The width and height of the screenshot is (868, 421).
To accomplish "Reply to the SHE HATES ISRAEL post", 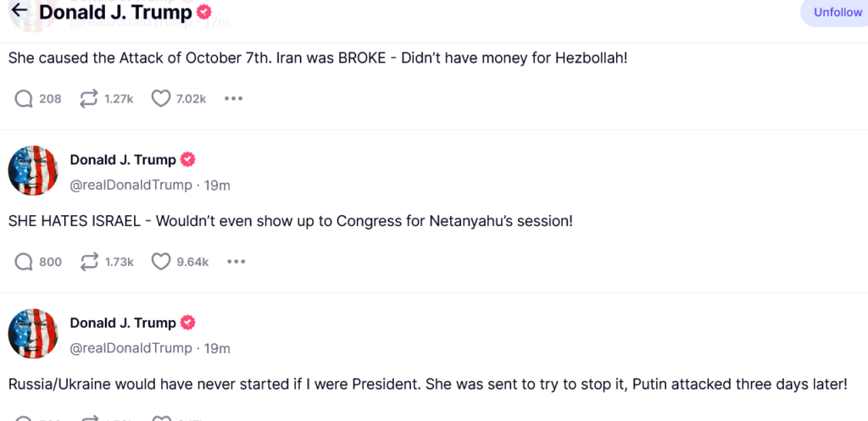I will point(24,262).
